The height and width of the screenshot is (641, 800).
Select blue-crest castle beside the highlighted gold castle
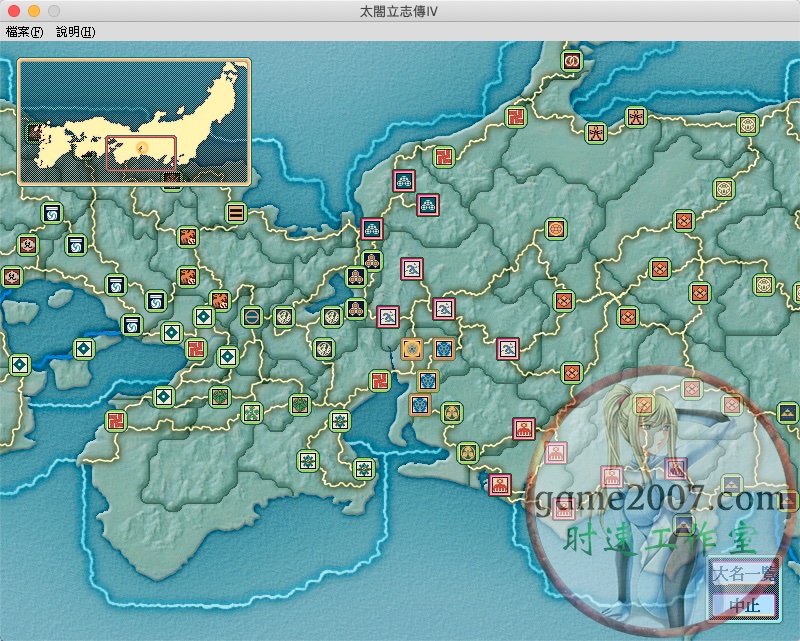(443, 349)
